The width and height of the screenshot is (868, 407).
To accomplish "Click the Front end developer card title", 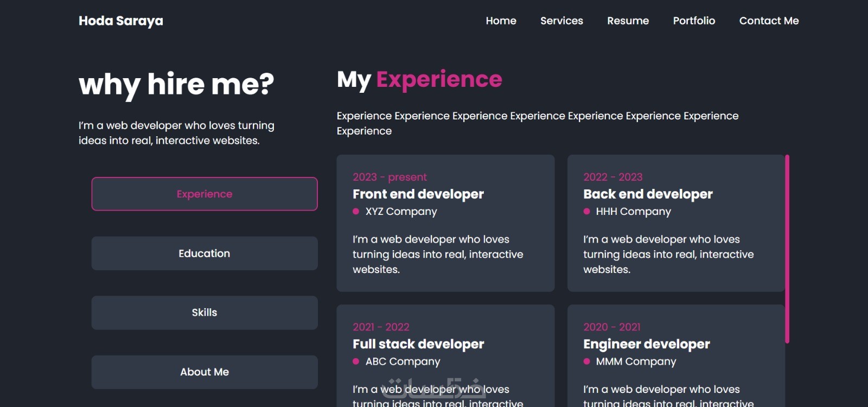I will (418, 194).
